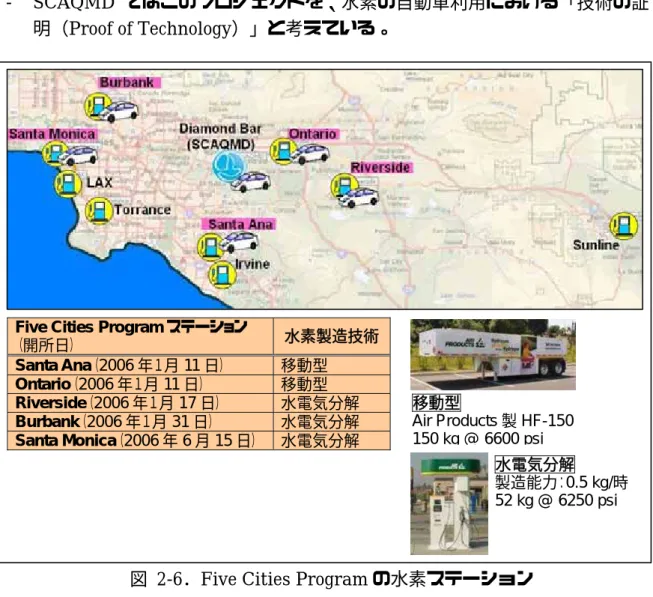This screenshot has width=653, height=597.
Task: Click the Air Products 製 HF-150 text
Action: tap(493, 420)
